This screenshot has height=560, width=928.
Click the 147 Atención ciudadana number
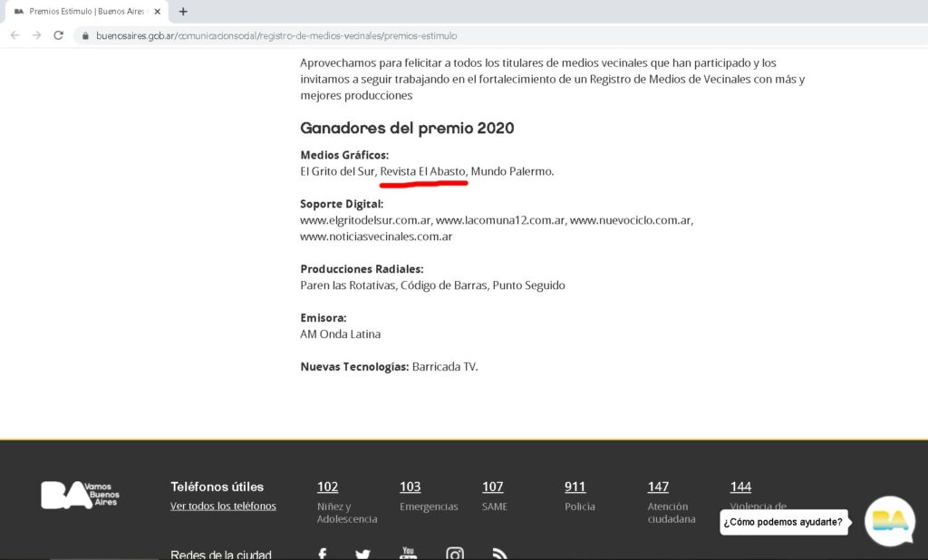point(657,487)
